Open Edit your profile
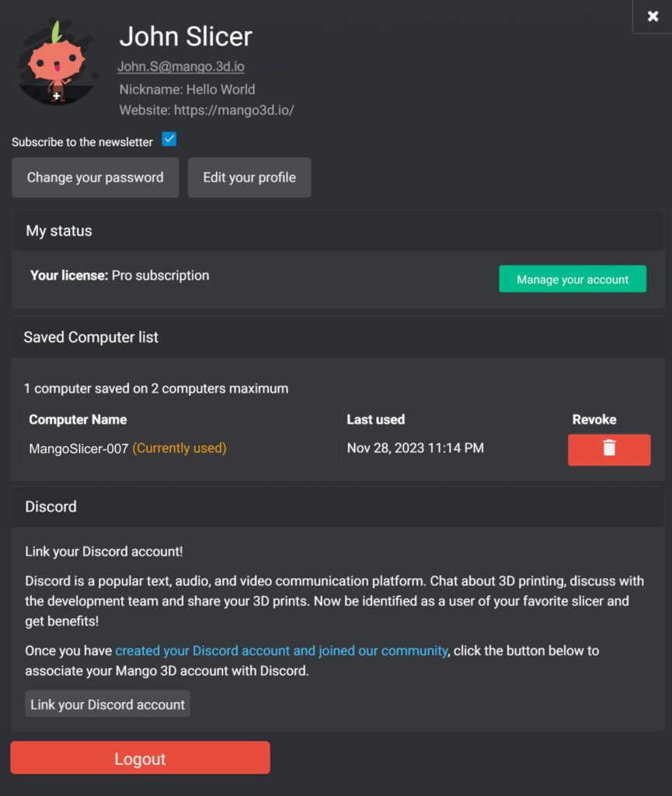 click(249, 177)
